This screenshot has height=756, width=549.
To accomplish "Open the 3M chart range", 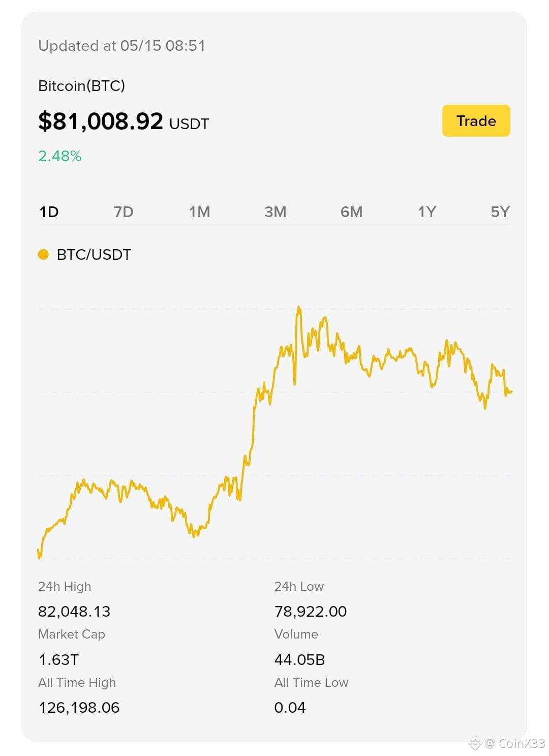I will tap(275, 211).
